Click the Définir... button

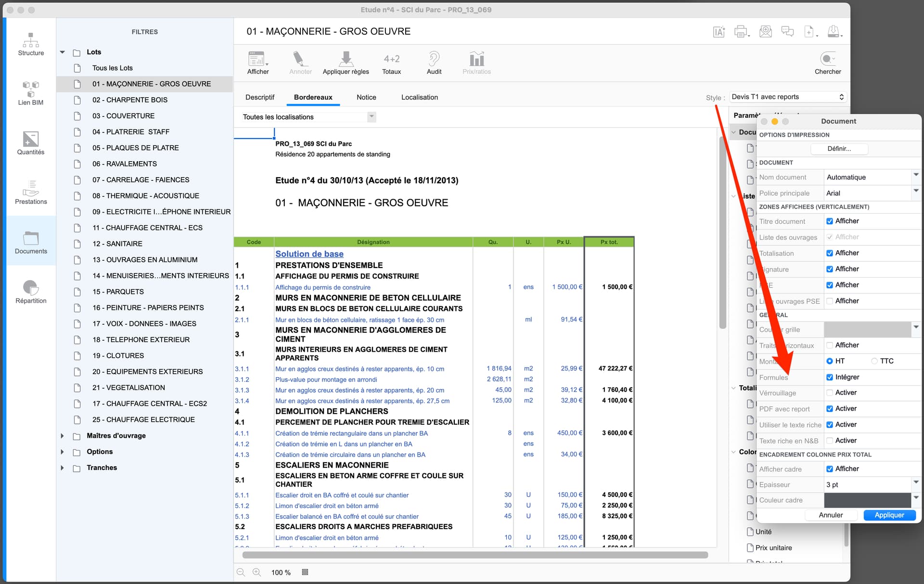tap(839, 149)
